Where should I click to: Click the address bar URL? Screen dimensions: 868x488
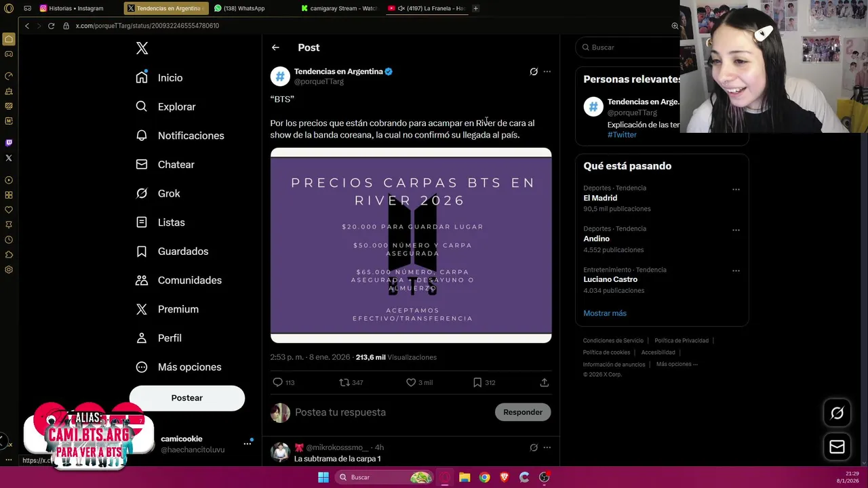[x=147, y=26]
